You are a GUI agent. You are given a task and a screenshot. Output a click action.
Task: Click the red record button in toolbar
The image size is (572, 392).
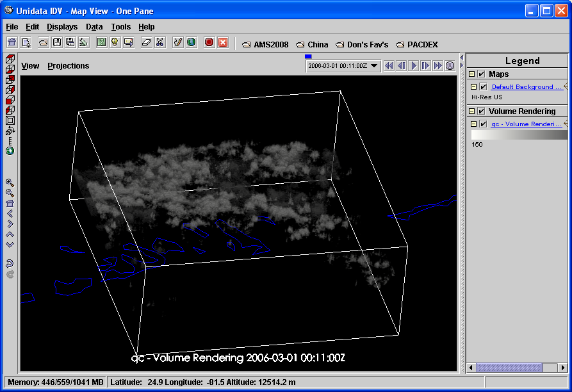tap(209, 42)
